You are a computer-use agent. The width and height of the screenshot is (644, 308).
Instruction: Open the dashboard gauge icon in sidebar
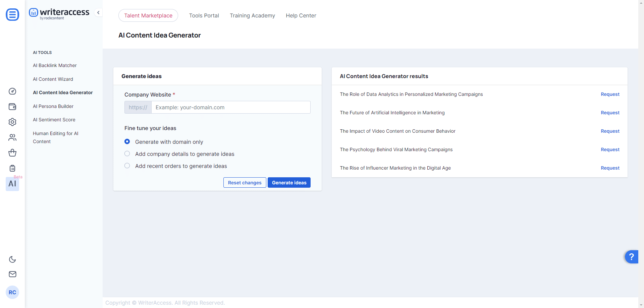tap(12, 91)
